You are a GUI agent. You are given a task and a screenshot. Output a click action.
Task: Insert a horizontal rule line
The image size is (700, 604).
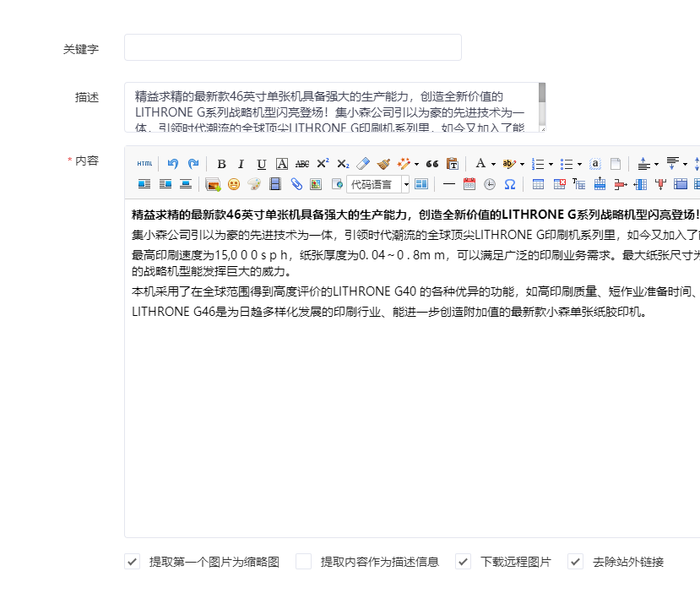click(x=449, y=184)
